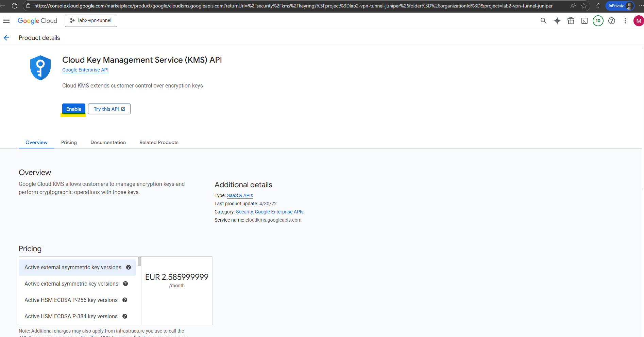Click the Google Cloud logo
The height and width of the screenshot is (337, 644).
click(x=37, y=21)
